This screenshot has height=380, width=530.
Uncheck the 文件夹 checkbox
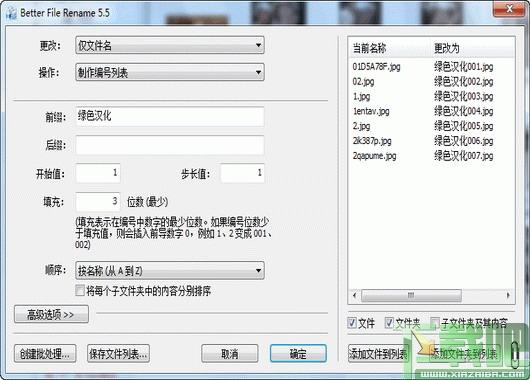389,323
